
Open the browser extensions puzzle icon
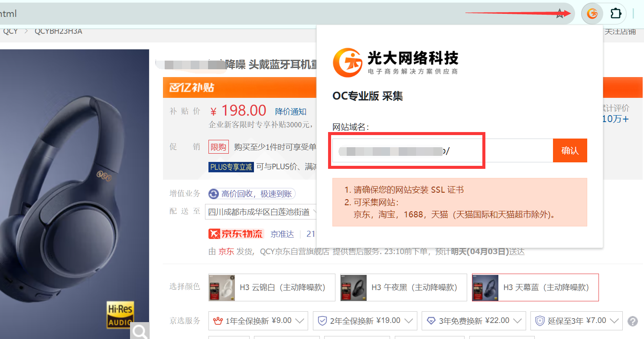pos(616,14)
